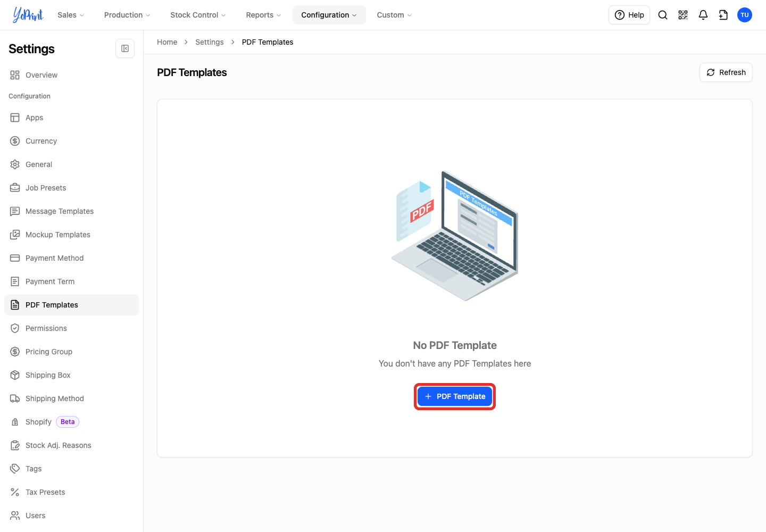766x532 pixels.
Task: Open the Shopify Beta settings
Action: tap(71, 422)
